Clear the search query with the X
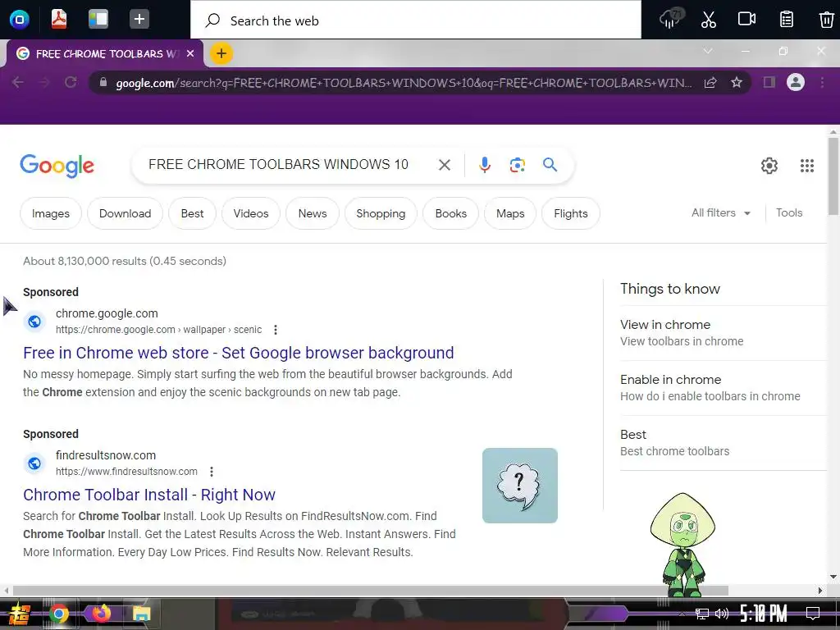 click(x=445, y=165)
